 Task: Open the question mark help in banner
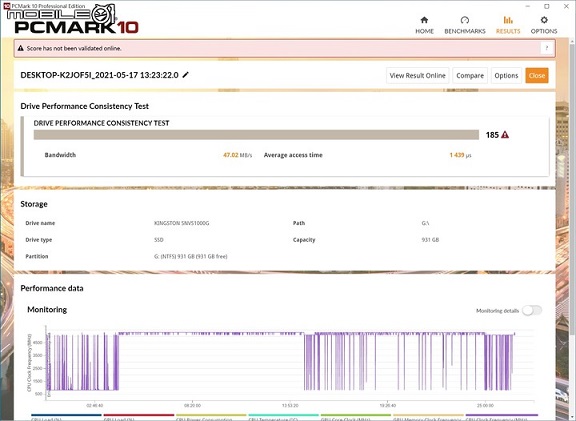[x=547, y=48]
